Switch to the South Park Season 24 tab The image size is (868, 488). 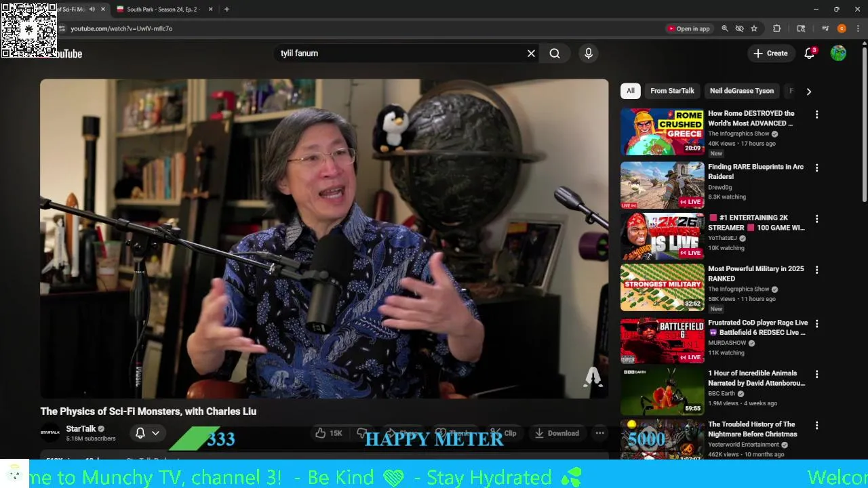(x=163, y=9)
